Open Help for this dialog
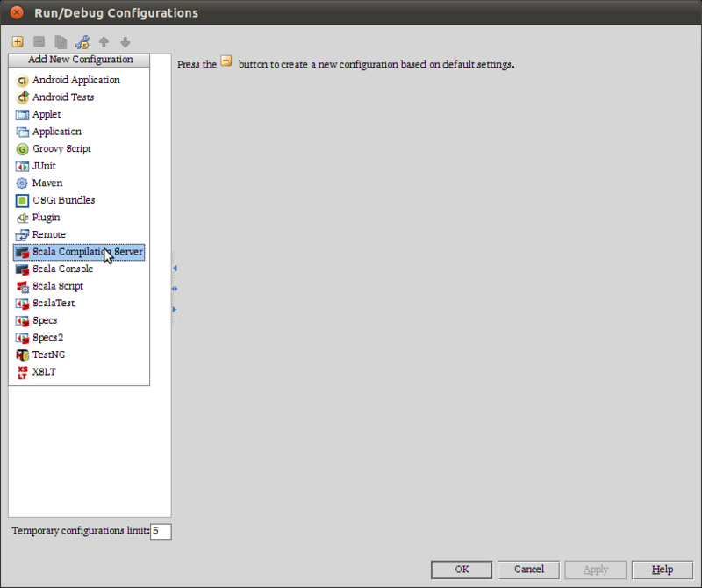 click(x=663, y=570)
